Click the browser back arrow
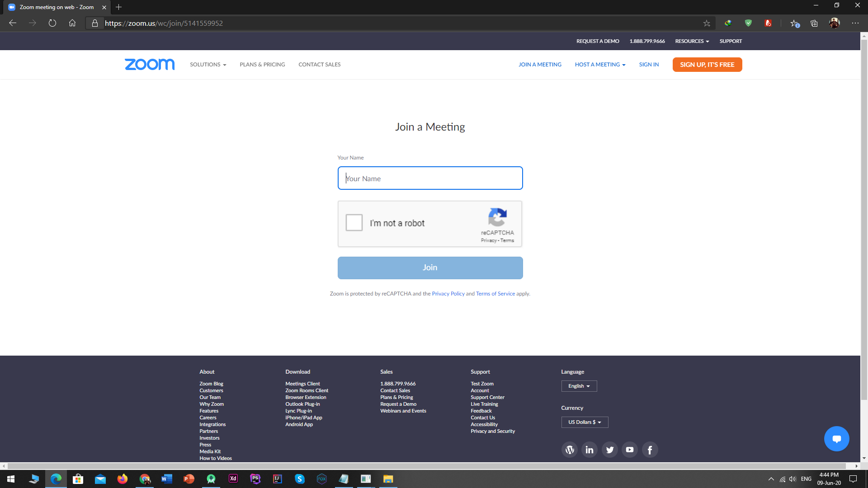868x488 pixels. click(13, 23)
